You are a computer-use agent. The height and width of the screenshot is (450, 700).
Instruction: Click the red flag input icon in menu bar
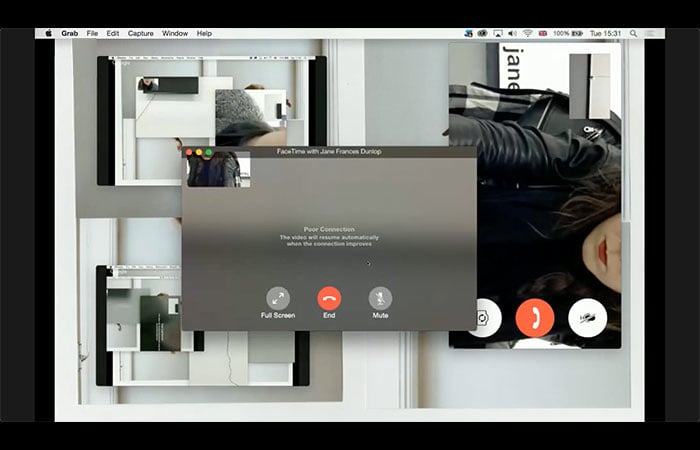point(542,33)
